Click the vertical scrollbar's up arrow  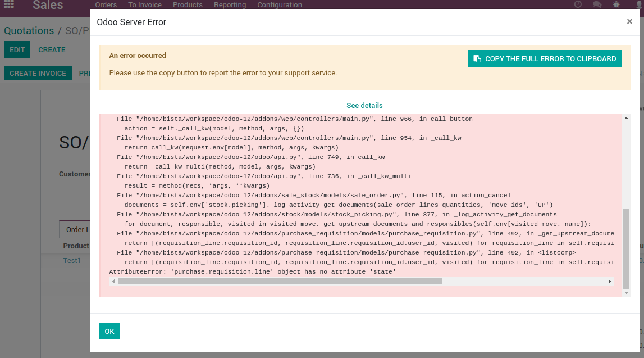[x=627, y=119]
